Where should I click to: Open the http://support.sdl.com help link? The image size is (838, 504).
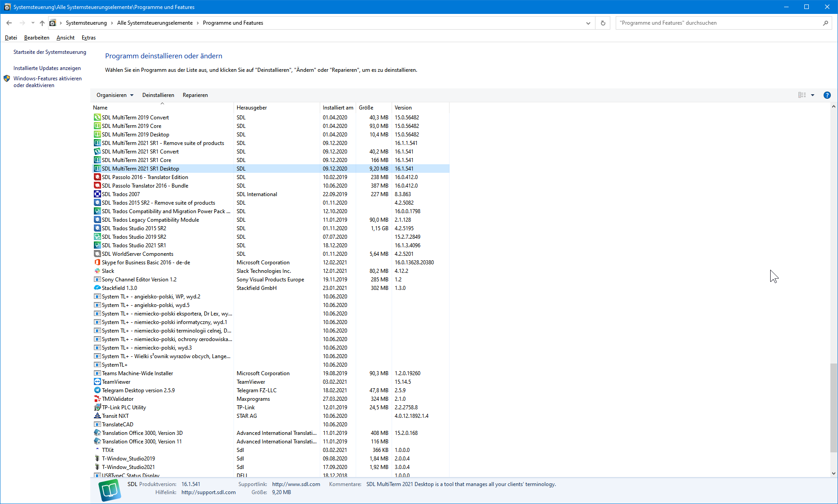tap(208, 492)
